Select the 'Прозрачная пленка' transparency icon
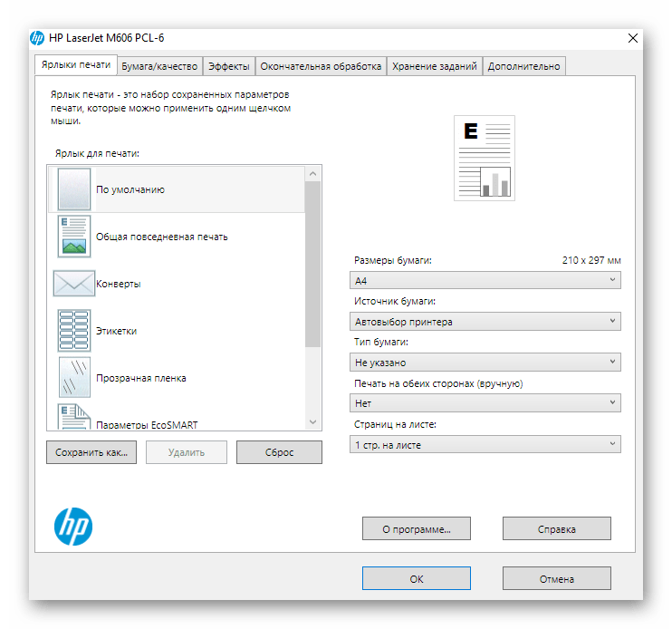The image size is (672, 629). point(74,377)
